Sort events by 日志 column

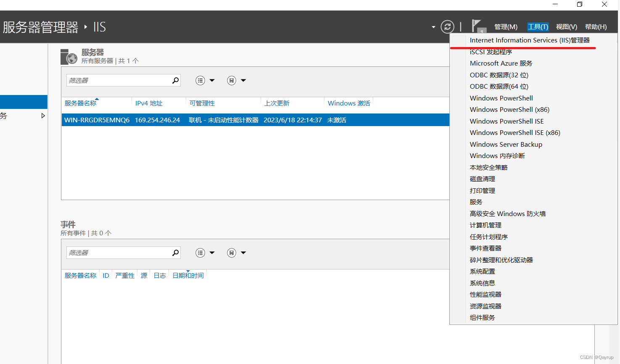pos(160,275)
